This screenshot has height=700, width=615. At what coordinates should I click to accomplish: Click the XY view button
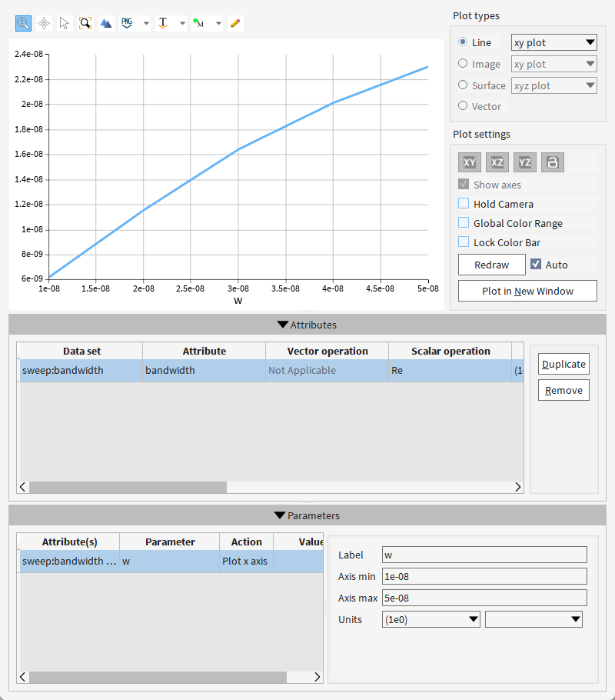pos(470,162)
